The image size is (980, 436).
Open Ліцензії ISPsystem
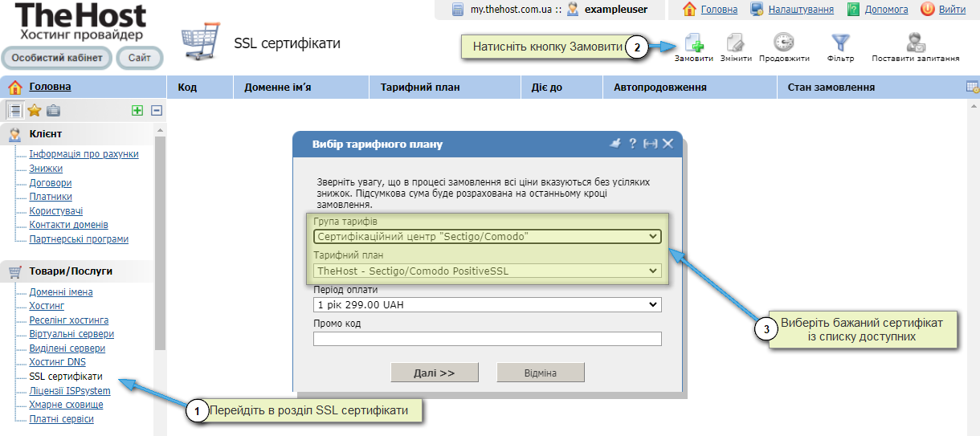click(70, 391)
